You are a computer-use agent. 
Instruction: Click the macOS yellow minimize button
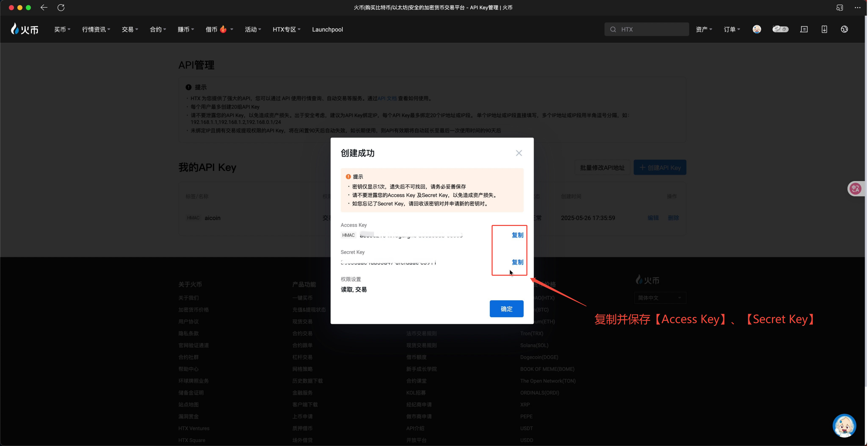(x=20, y=8)
